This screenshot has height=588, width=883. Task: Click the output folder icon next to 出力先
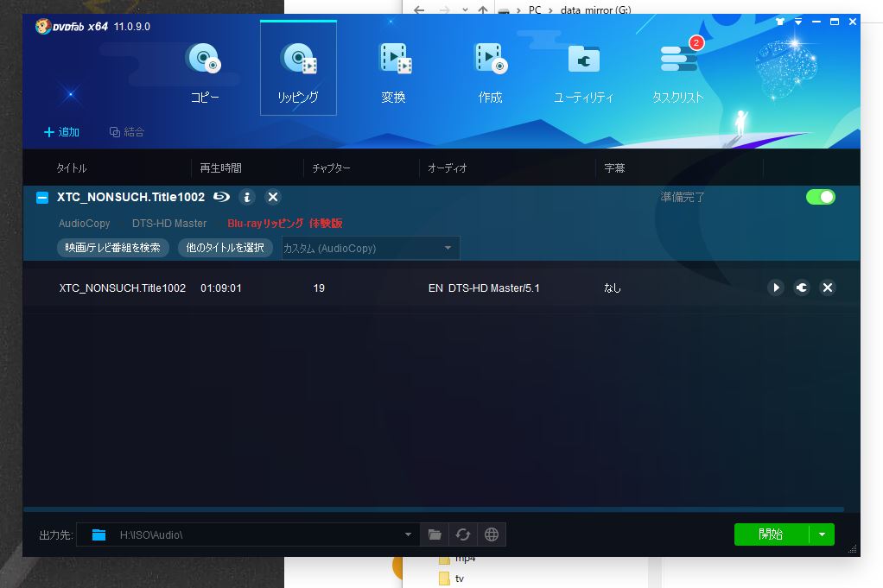(98, 534)
